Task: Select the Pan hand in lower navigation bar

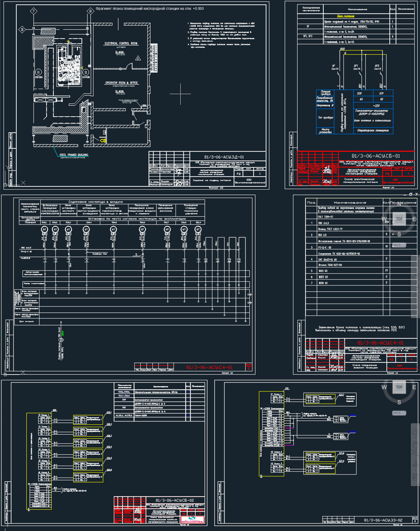Action: click(x=415, y=445)
